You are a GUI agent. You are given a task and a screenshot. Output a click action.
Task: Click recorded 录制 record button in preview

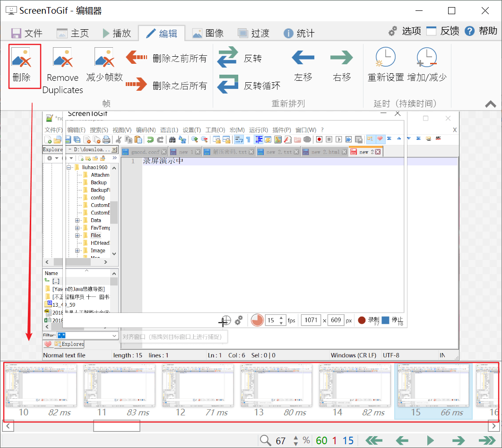[x=369, y=320]
